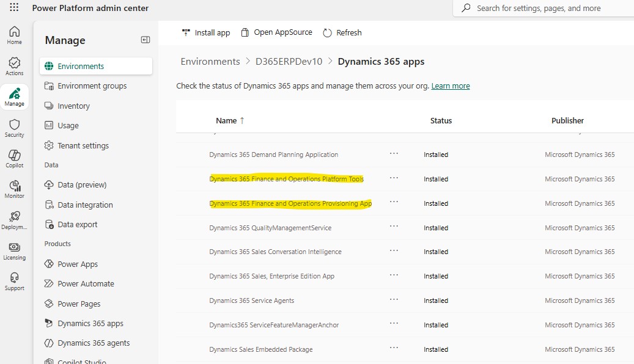The height and width of the screenshot is (364, 634).
Task: Click Installed status of Demand Planning Application
Action: (436, 155)
